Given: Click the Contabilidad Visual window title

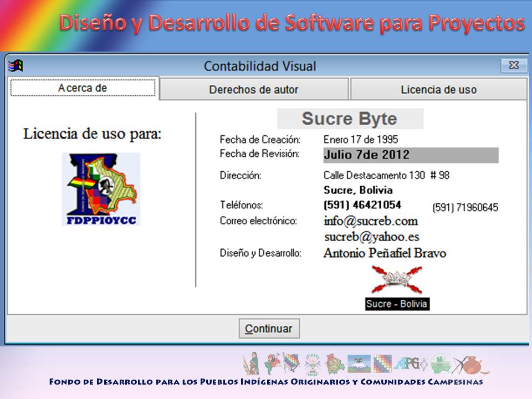Looking at the screenshot, I should 260,66.
